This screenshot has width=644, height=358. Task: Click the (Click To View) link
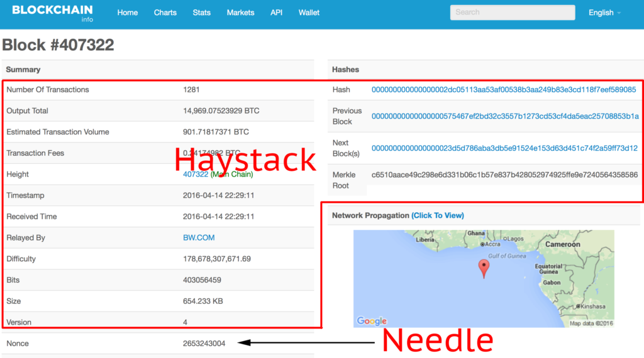pos(438,215)
